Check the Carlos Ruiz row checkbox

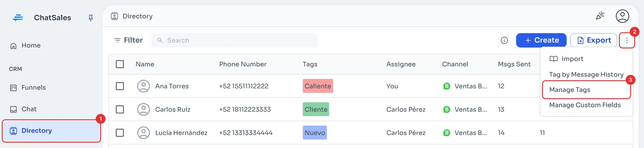(120, 110)
